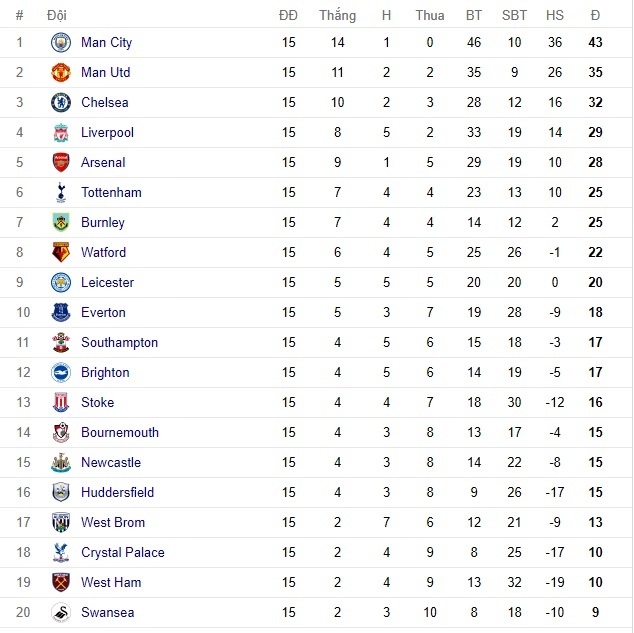The height and width of the screenshot is (633, 634).
Task: Click the Liverpool club crest icon
Action: (61, 133)
